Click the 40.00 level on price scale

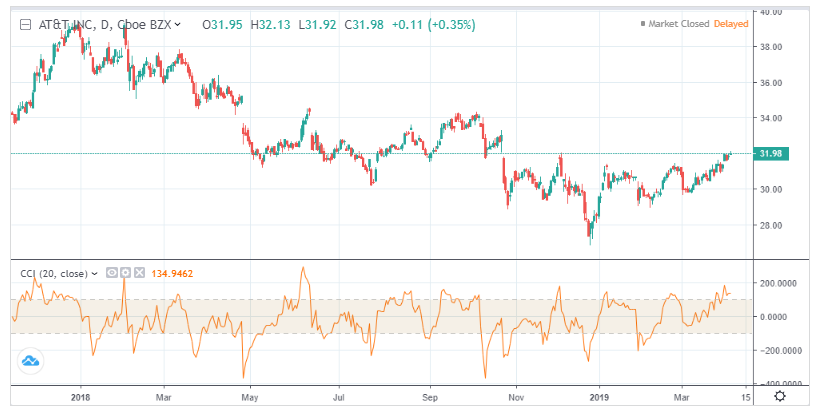tap(770, 12)
